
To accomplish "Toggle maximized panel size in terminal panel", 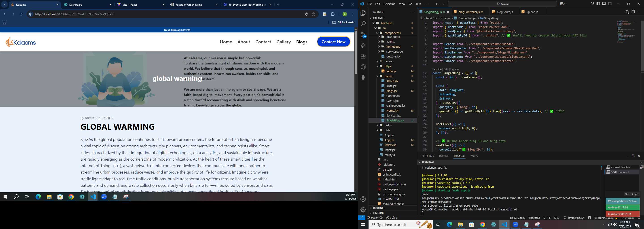I will (x=633, y=156).
